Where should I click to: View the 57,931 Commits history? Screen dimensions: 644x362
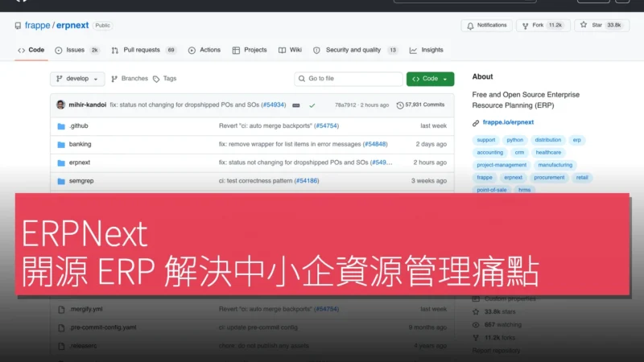[x=420, y=105]
